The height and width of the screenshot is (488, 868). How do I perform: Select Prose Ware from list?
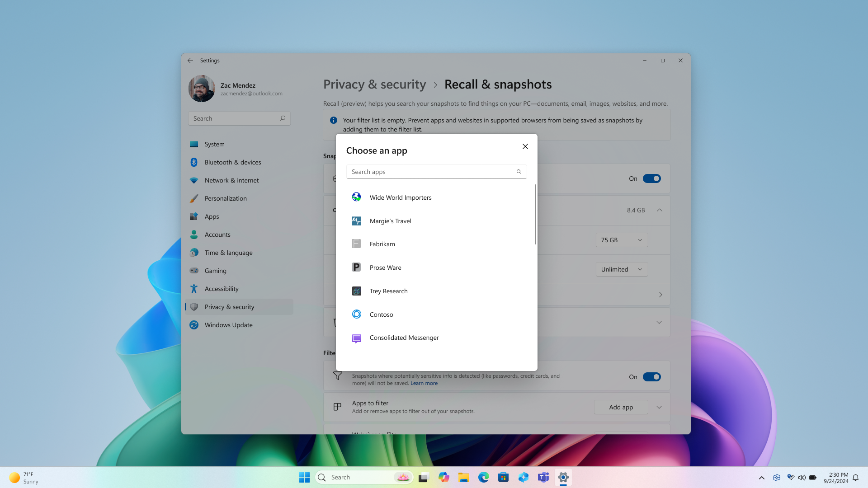pos(385,267)
